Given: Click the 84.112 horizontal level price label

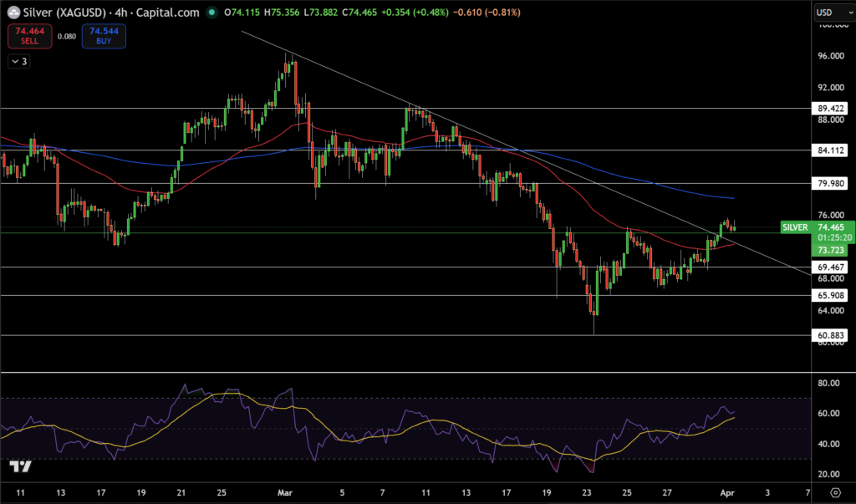Looking at the screenshot, I should tap(831, 150).
